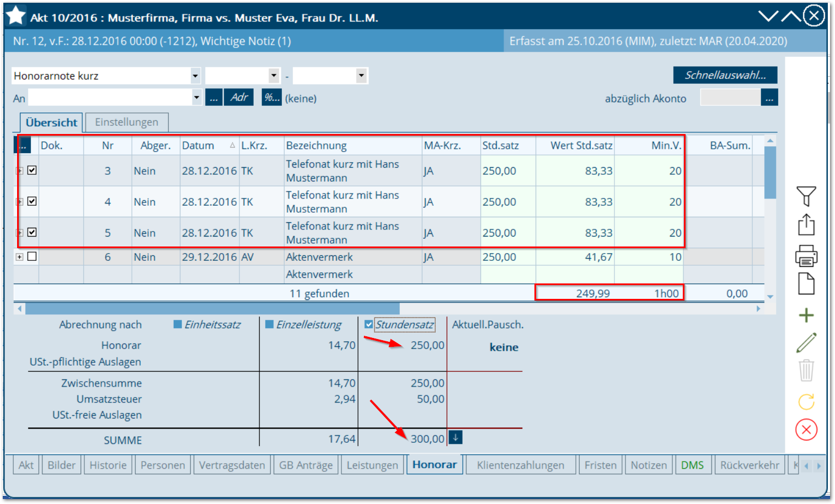Open the Bilder tab

tap(61, 465)
